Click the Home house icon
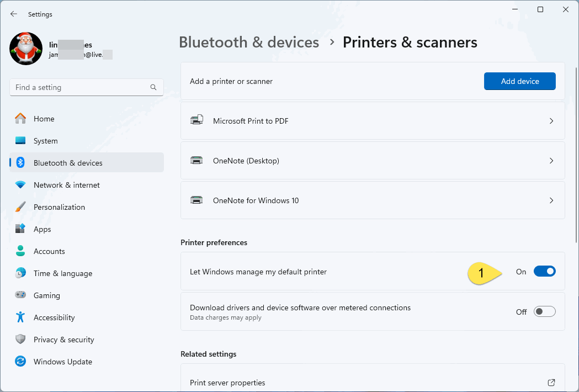 coord(20,119)
